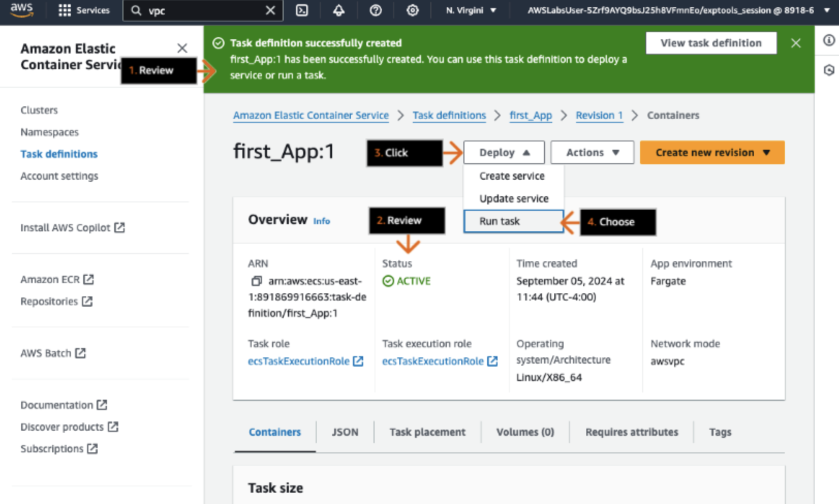Switch to the JSON tab
Viewport: 839px width, 504px height.
[345, 432]
